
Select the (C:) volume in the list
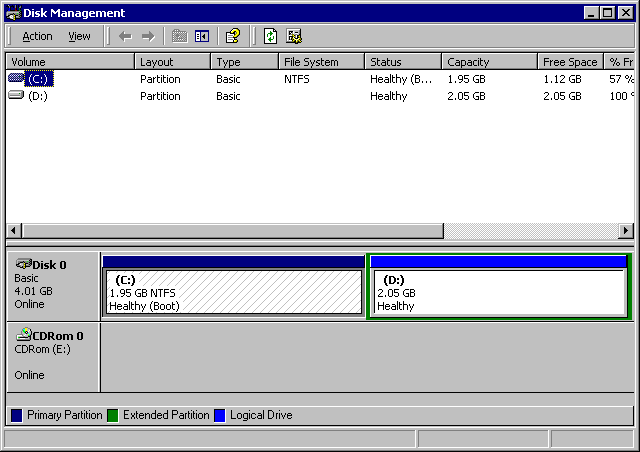tap(38, 78)
